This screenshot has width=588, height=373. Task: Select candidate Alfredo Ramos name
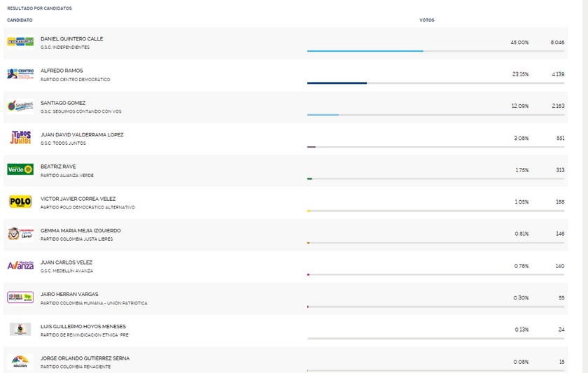(x=62, y=71)
